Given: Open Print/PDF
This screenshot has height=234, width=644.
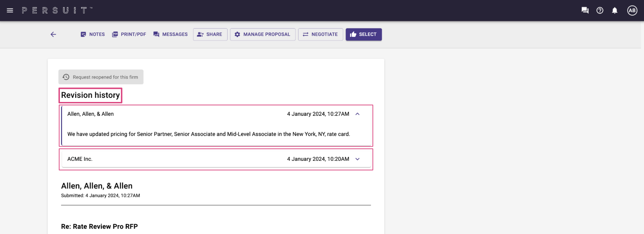Looking at the screenshot, I should click(129, 34).
